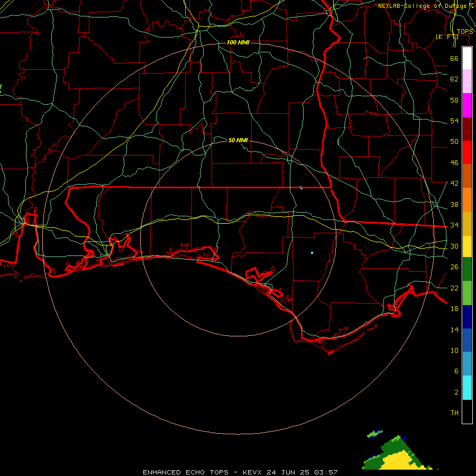
Task: Click the light pink legend swatch
Action: tap(467, 81)
